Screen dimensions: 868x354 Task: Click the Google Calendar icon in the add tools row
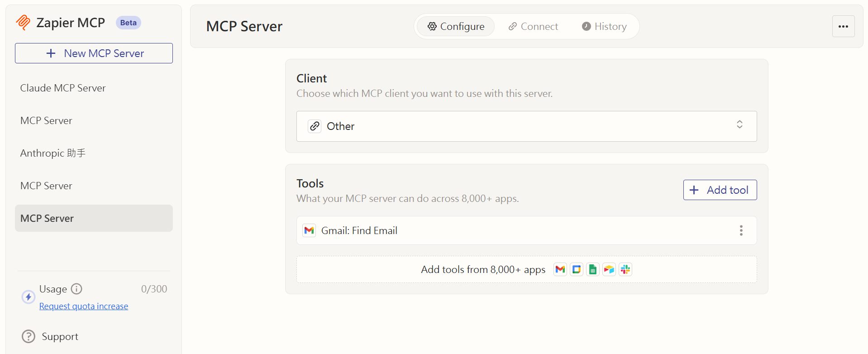(x=577, y=269)
